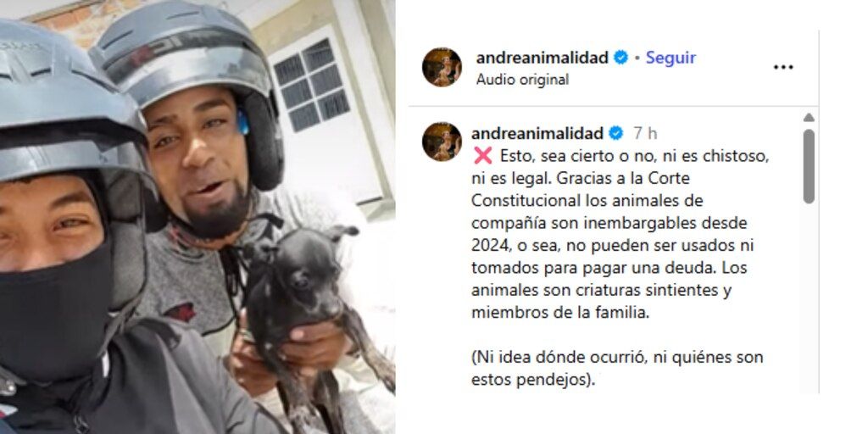Viewport: 868px width, 434px height.
Task: Open andreanimalidad profile from header username
Action: (542, 58)
